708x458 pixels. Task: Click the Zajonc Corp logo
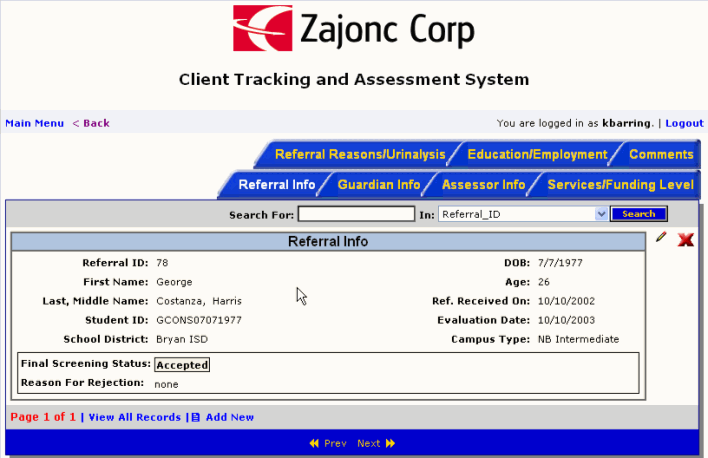coord(354,28)
